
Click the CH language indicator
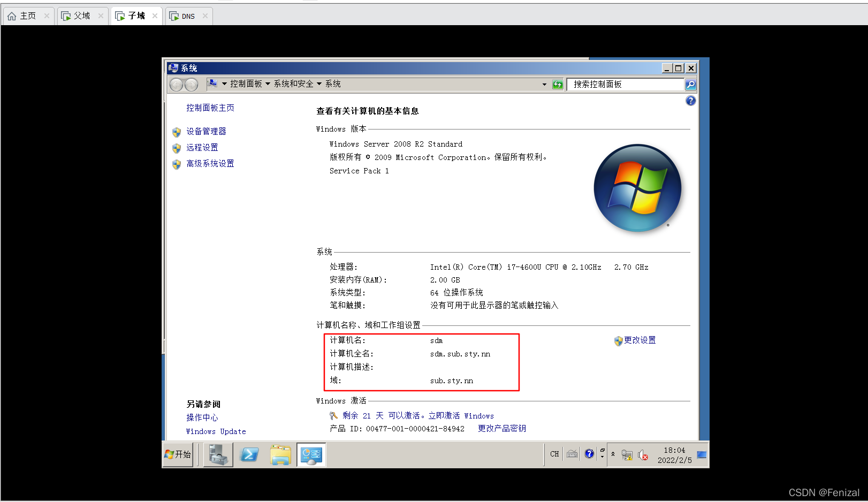(554, 454)
